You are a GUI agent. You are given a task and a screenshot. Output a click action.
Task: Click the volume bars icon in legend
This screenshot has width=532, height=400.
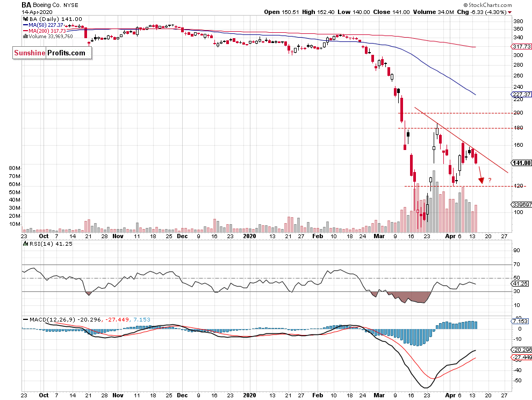25,37
